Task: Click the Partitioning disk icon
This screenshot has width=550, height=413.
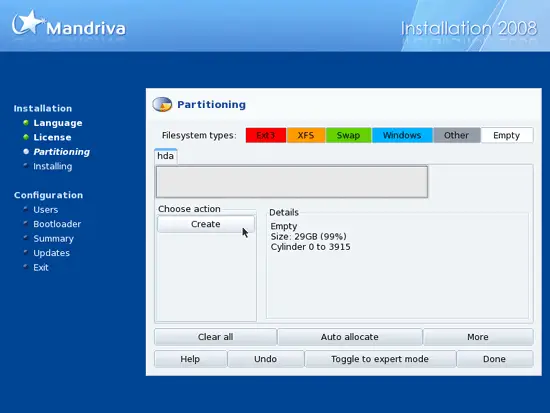Action: click(162, 105)
